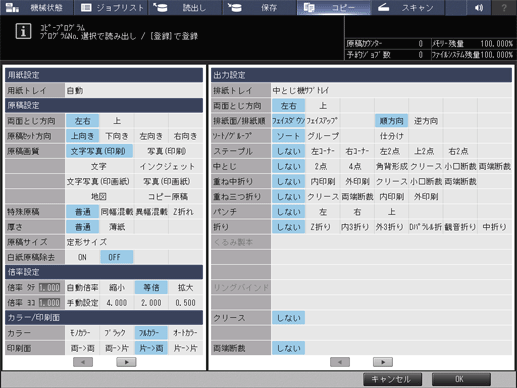Click the speaker volume icon in the top bar
Screen dimensions: 517x388
pyautogui.click(x=479, y=7)
